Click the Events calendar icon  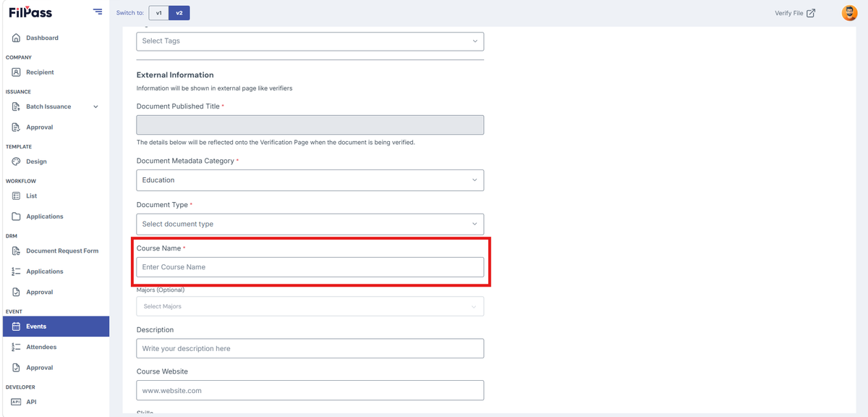click(16, 327)
